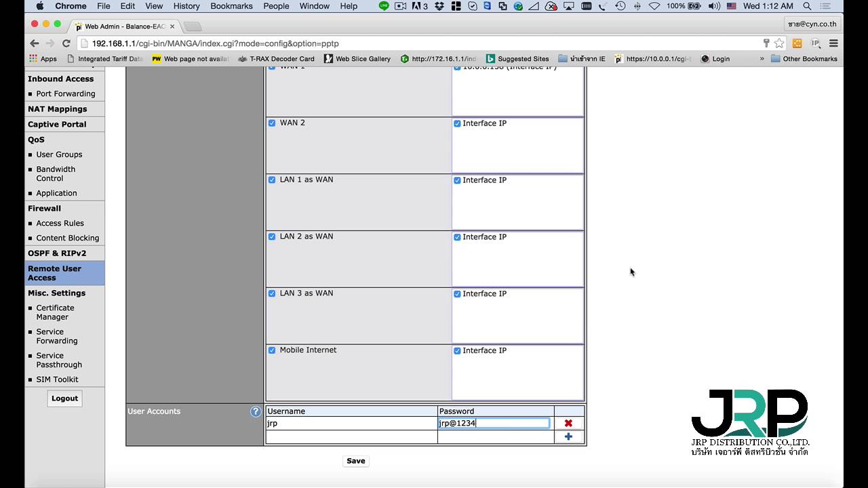Image resolution: width=868 pixels, height=488 pixels.
Task: Open the Apps bookmarks shortcut
Action: (43, 59)
